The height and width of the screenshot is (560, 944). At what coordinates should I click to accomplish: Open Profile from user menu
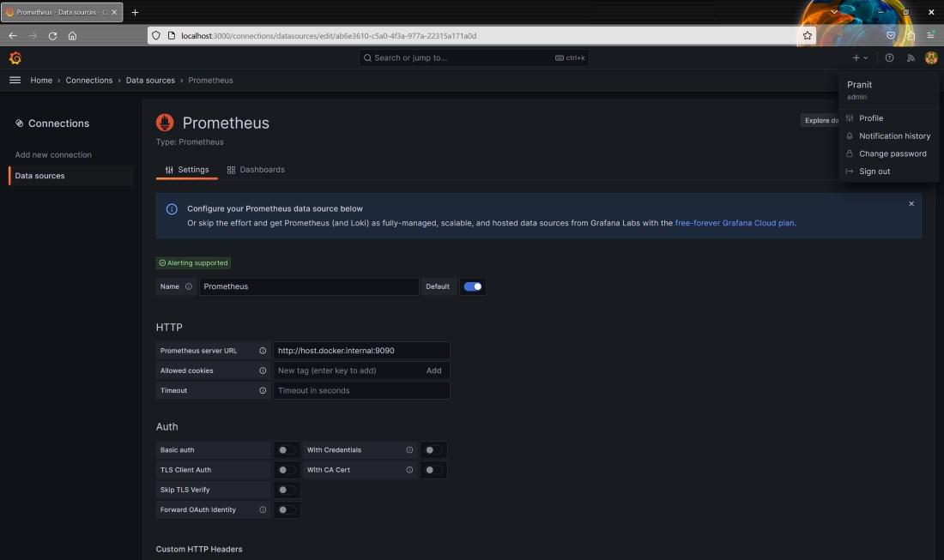pos(888,118)
